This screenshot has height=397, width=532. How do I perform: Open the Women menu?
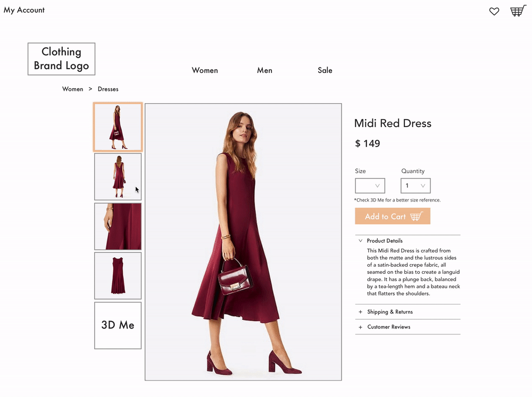click(205, 71)
